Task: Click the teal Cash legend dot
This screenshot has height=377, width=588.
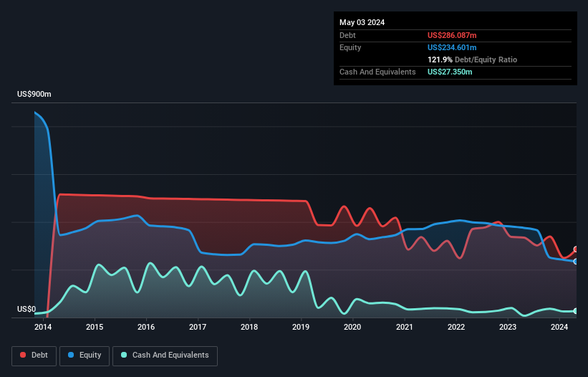Action: click(x=125, y=355)
